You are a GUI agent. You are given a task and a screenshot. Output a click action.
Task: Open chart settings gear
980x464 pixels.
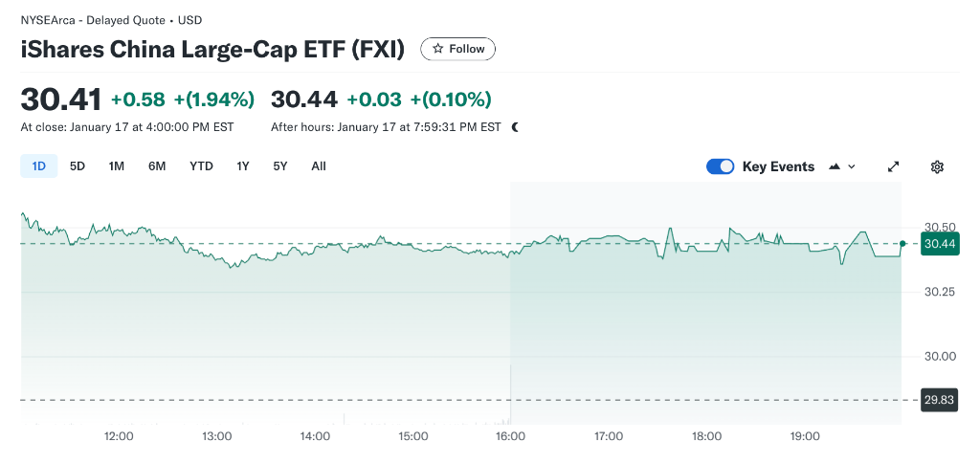point(937,166)
